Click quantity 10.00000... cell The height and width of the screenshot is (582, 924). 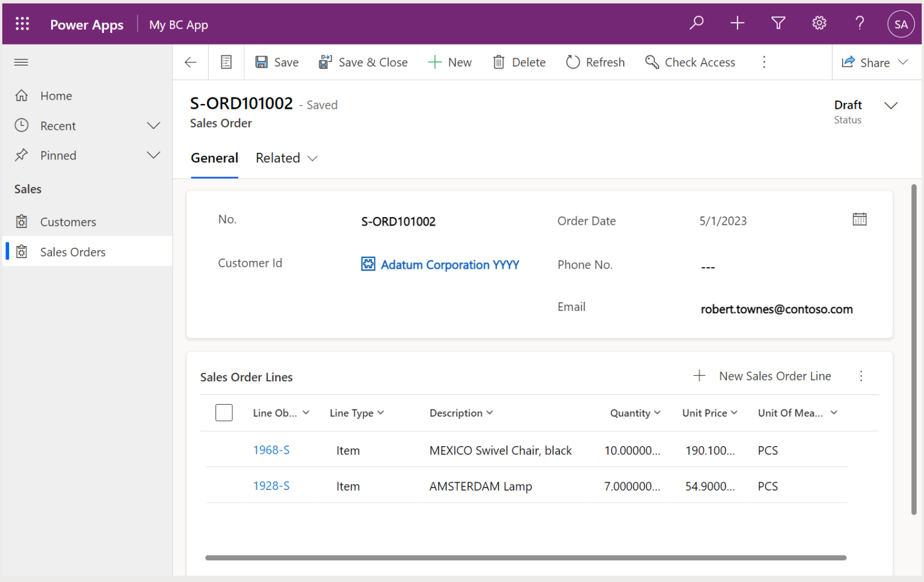click(632, 450)
